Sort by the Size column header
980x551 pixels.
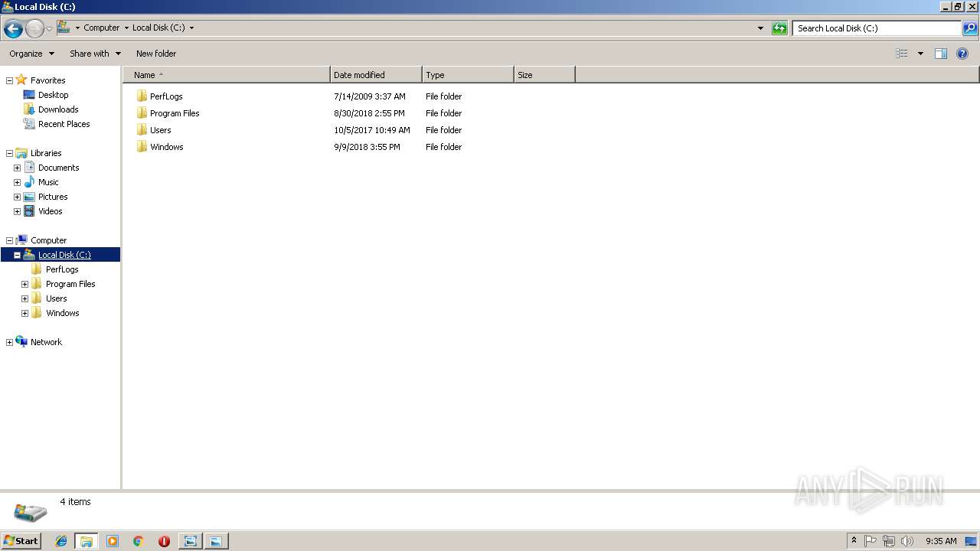pyautogui.click(x=544, y=75)
